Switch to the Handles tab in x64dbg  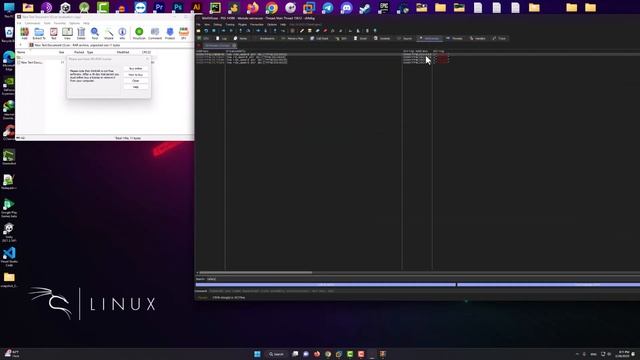click(478, 38)
